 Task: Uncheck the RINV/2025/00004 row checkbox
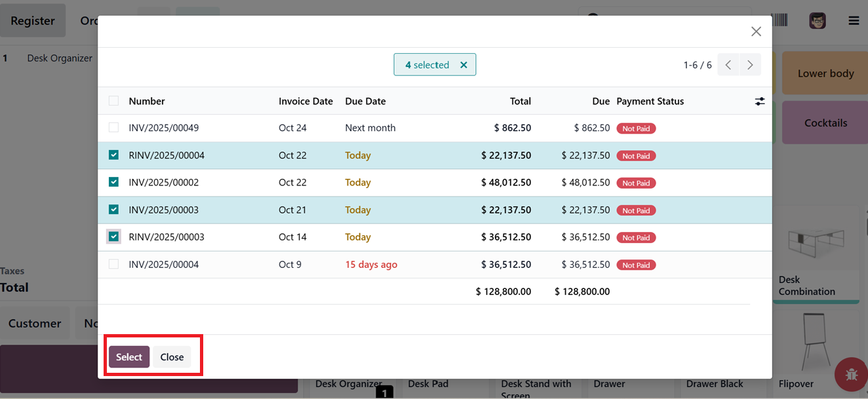tap(114, 155)
